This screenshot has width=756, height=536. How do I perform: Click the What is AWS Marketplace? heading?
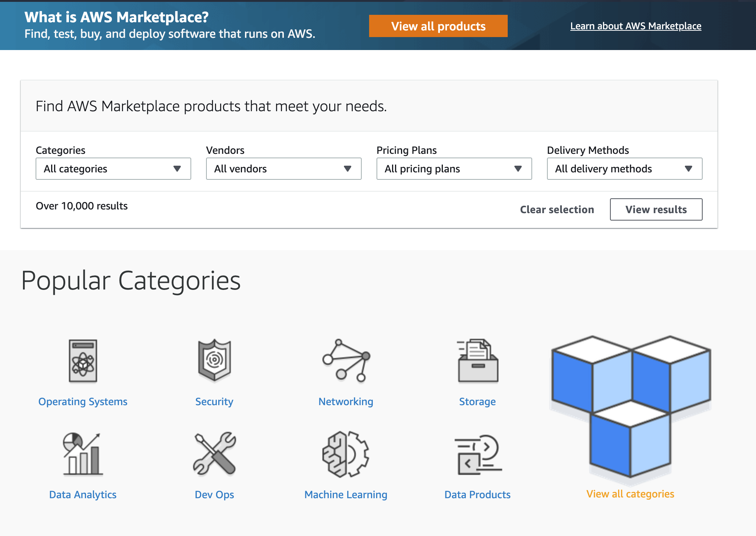click(117, 17)
